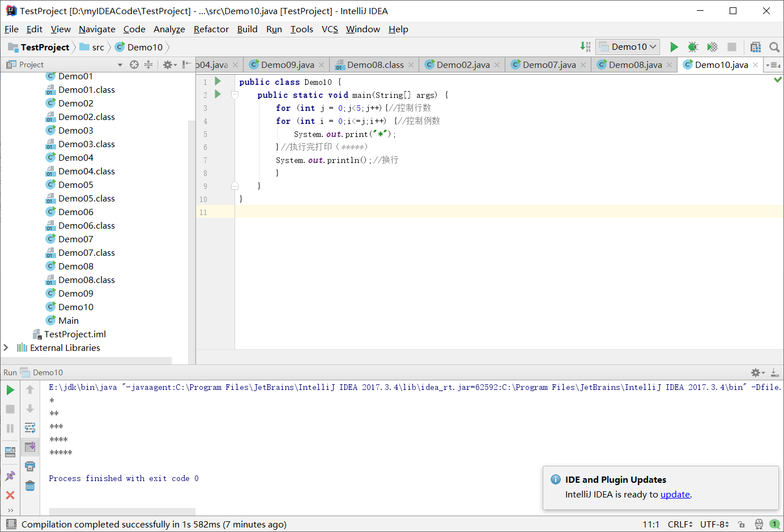784x532 pixels.
Task: Open Project panel gear settings
Action: [x=169, y=65]
